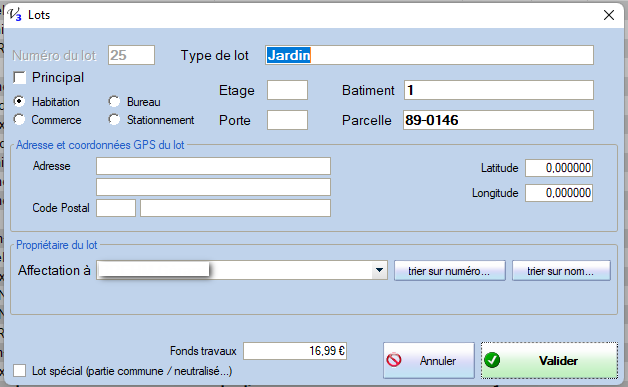
Task: Close the Lots dialog window
Action: (x=609, y=15)
